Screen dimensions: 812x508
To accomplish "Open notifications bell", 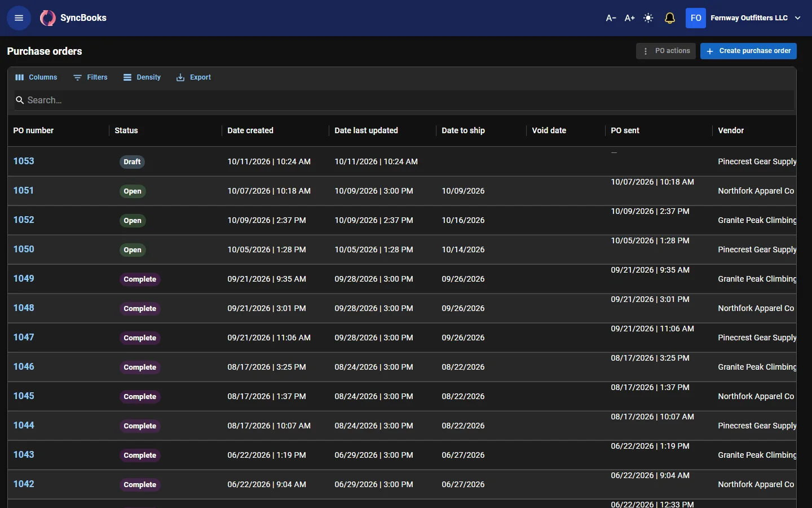I will pyautogui.click(x=669, y=18).
